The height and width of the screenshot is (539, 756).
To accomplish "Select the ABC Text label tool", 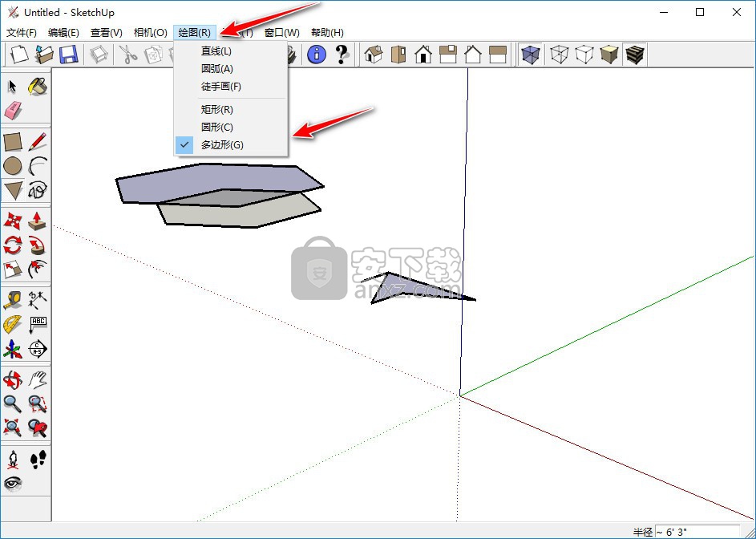I will click(37, 324).
